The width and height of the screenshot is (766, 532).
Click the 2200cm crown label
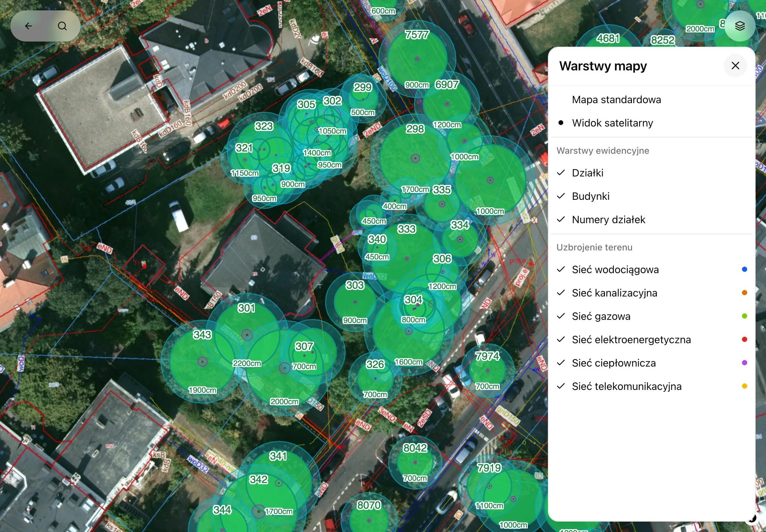pyautogui.click(x=247, y=363)
